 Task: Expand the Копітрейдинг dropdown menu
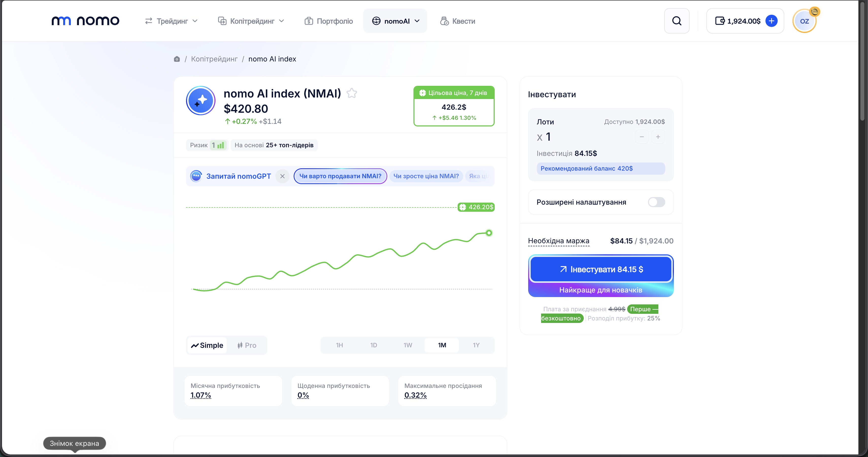point(251,21)
